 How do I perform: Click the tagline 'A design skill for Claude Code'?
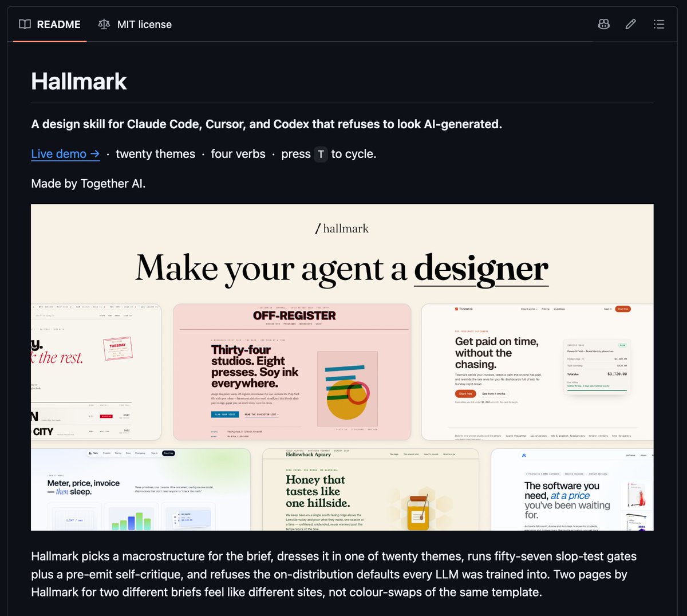[267, 124]
